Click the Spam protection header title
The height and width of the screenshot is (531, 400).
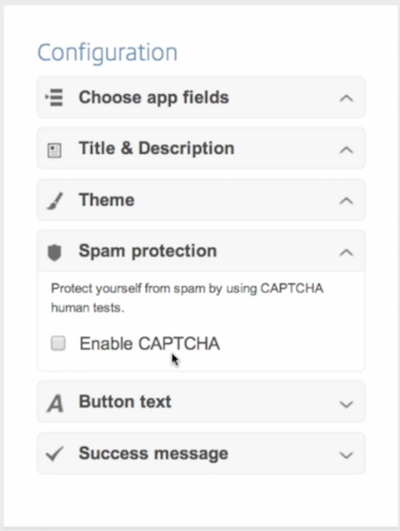click(x=148, y=251)
